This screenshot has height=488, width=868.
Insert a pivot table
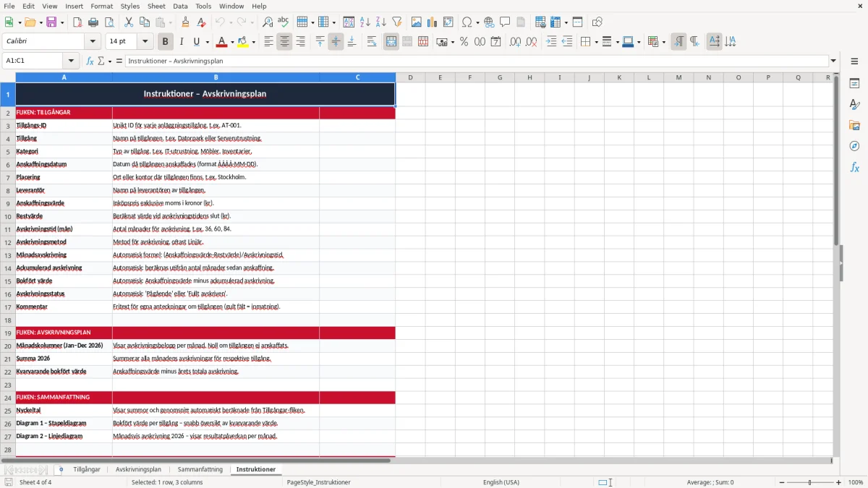[x=448, y=22]
